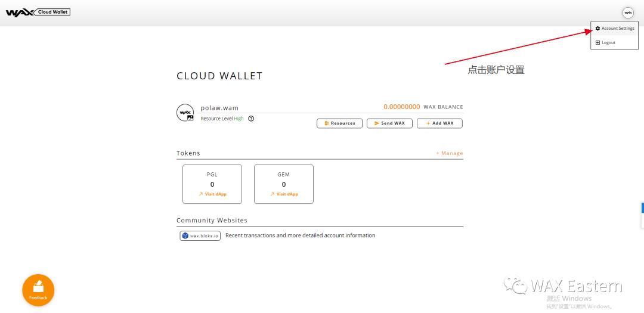The width and height of the screenshot is (644, 313).
Task: Open the Manage tokens link
Action: [x=450, y=153]
